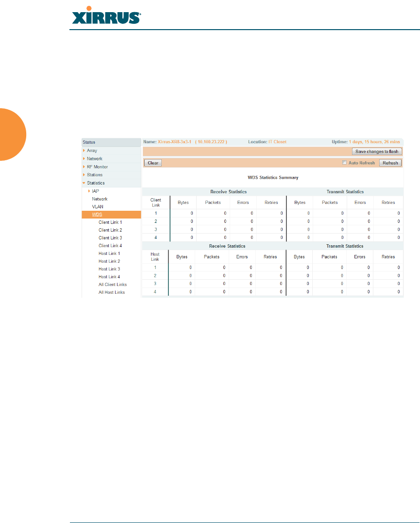Click Receive Statistics header above client links
The width and height of the screenshot is (420, 523).
click(229, 192)
